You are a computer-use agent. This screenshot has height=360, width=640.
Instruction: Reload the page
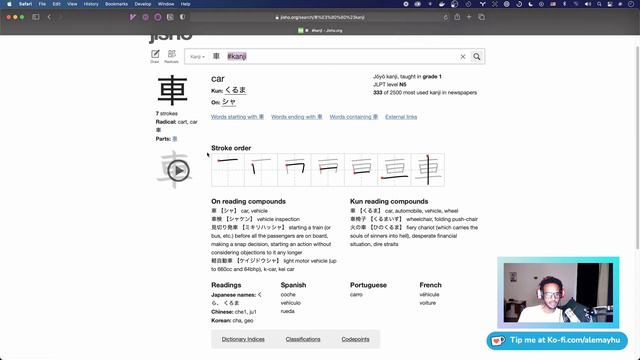point(445,17)
